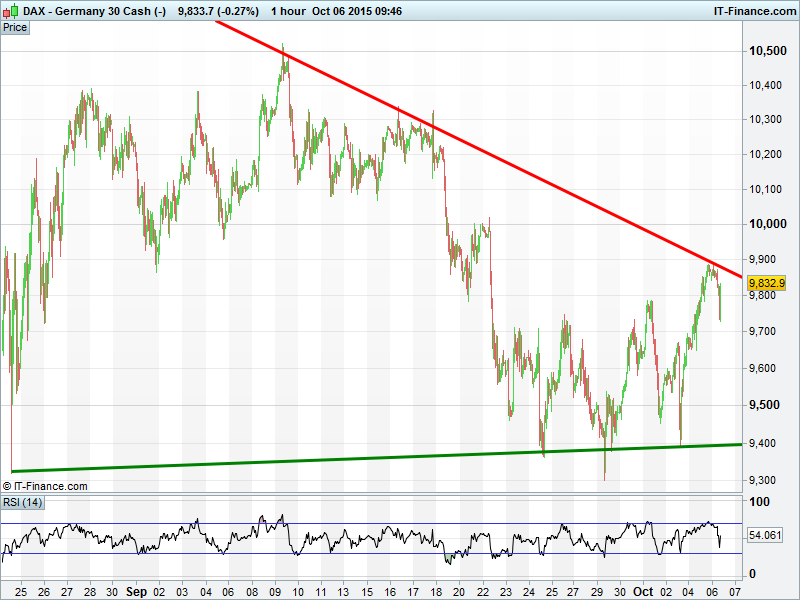
Task: Click the Sep month label on time axis
Action: tap(136, 592)
